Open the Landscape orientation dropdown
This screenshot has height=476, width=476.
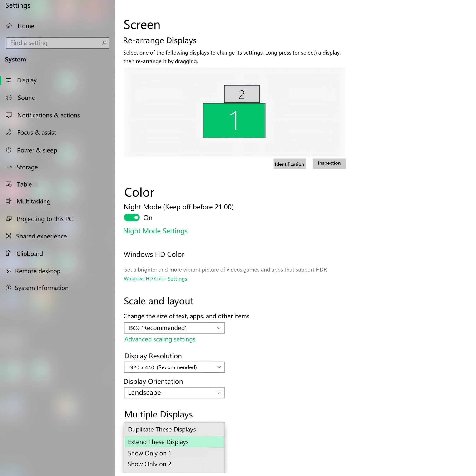174,392
